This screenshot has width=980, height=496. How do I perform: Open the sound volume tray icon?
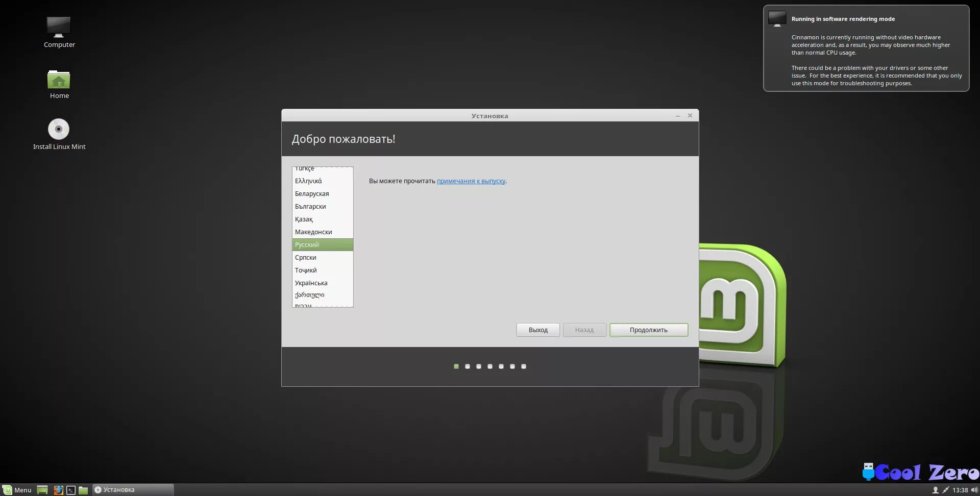(974, 490)
